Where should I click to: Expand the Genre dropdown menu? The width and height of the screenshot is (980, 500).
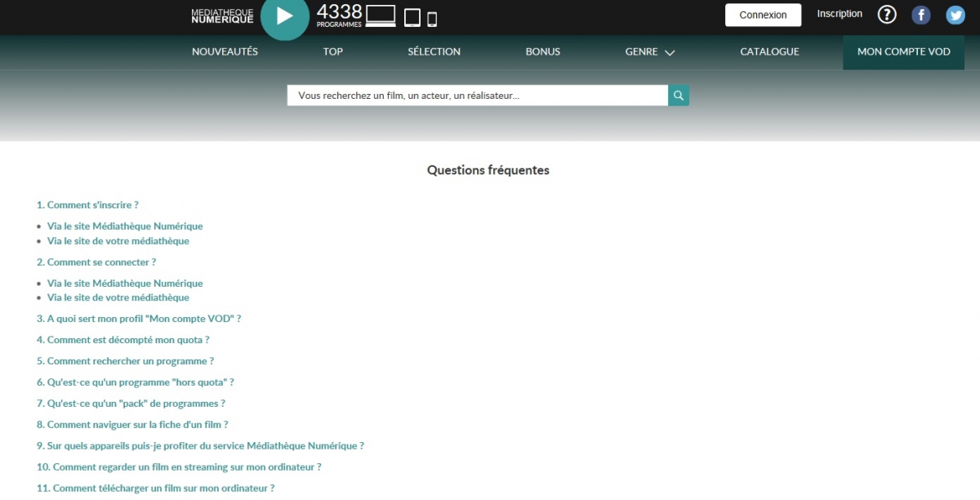650,51
